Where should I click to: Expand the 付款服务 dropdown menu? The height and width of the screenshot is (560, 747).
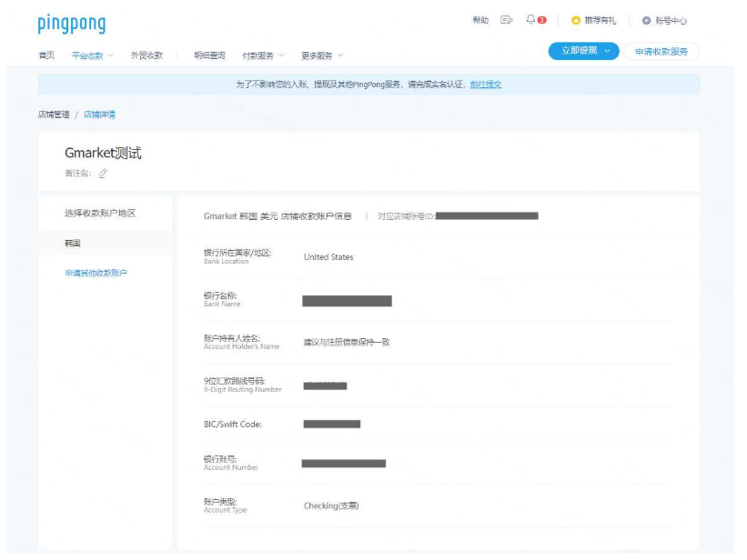click(263, 55)
